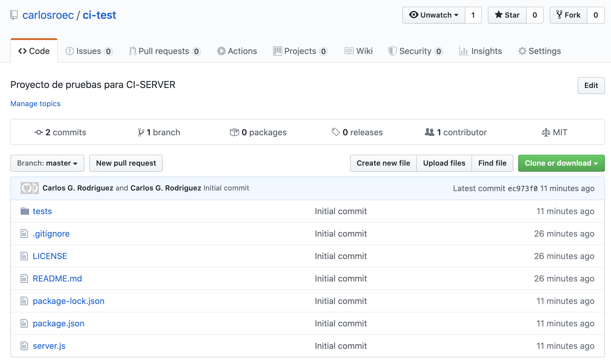Click the Issues tab circle icon
Screen dimensions: 611x364
pos(69,51)
